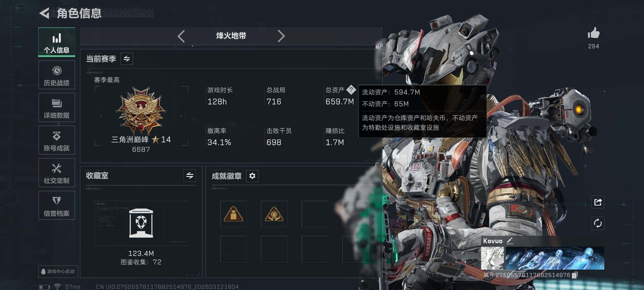Click the 总资产 question mark help icon
This screenshot has width=644, height=290.
(x=351, y=90)
